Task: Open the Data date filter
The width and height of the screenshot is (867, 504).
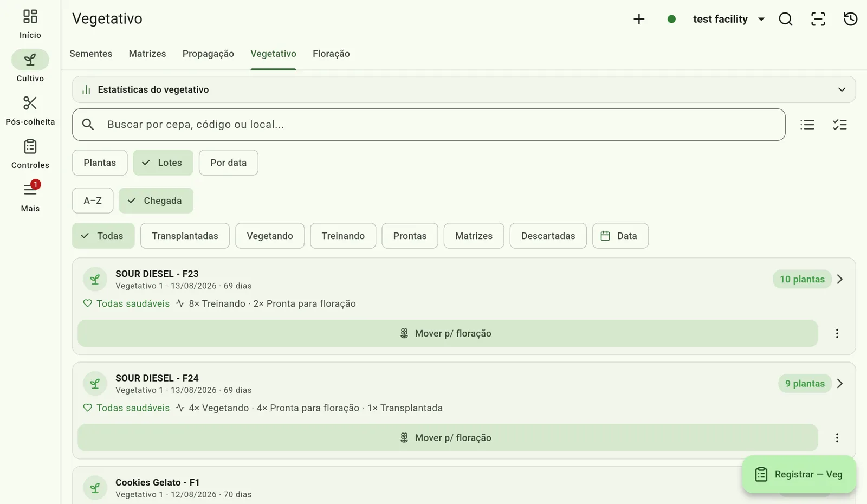Action: (620, 236)
